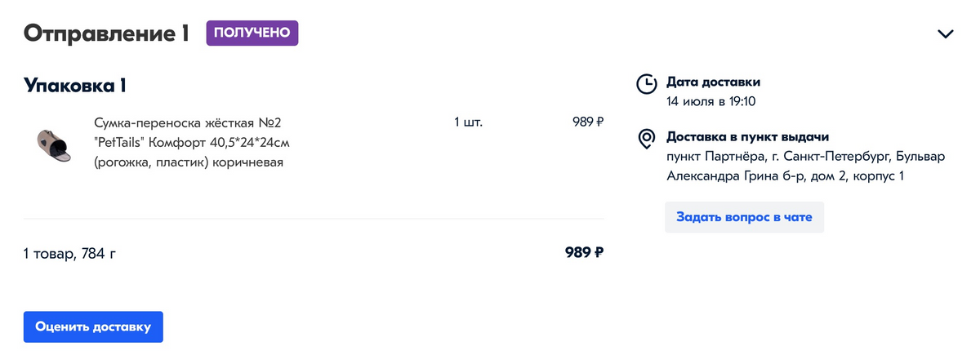The width and height of the screenshot is (980, 364).
Task: Click the Отправление 1 heading
Action: click(x=106, y=33)
